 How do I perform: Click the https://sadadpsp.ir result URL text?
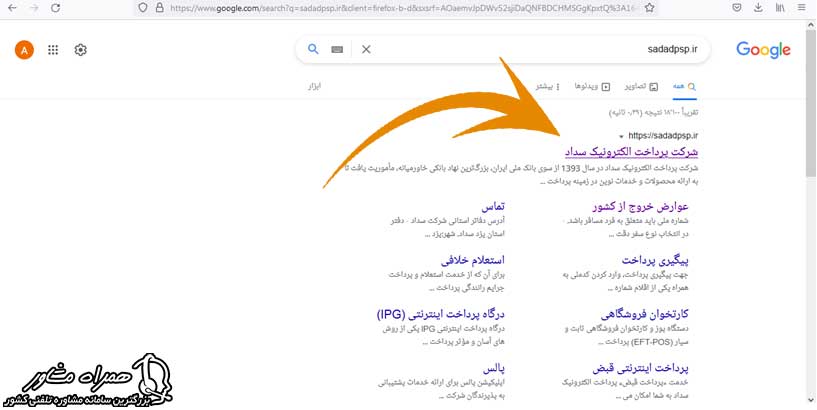coord(663,135)
